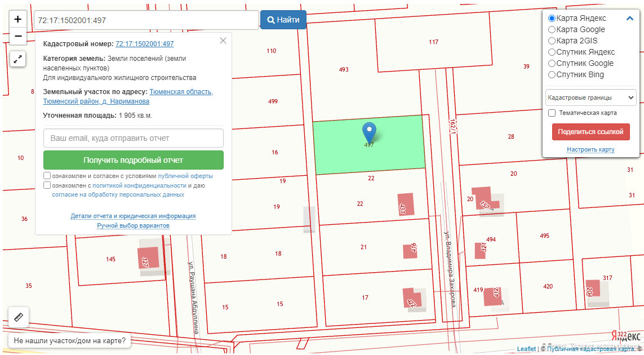Zoom in with the plus button

pos(17,19)
